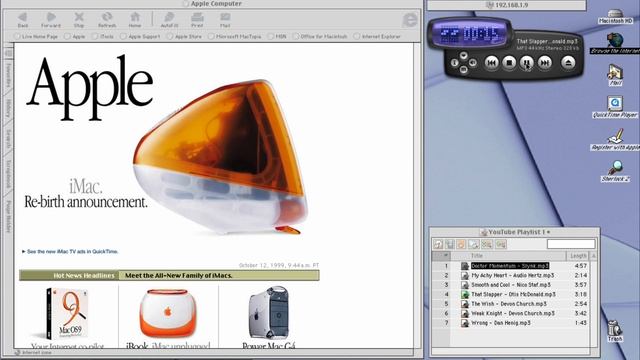Click fourth icon in playlist toolbar
This screenshot has width=640, height=360.
pos(473,244)
